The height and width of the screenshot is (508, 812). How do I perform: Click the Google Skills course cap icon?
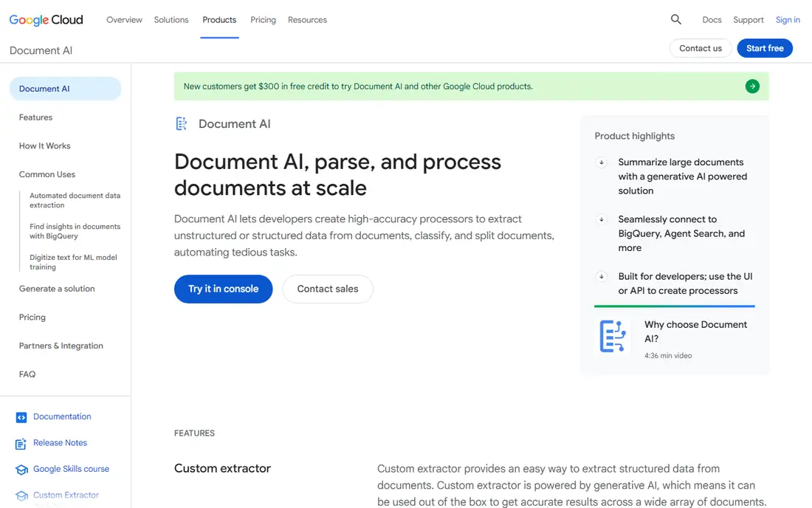coord(21,470)
